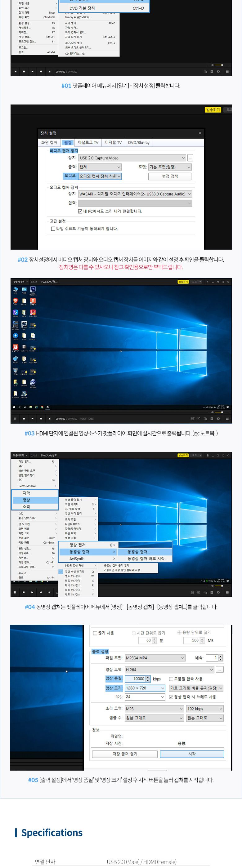Click the pause button in the step 04 player

(x=16, y=592)
